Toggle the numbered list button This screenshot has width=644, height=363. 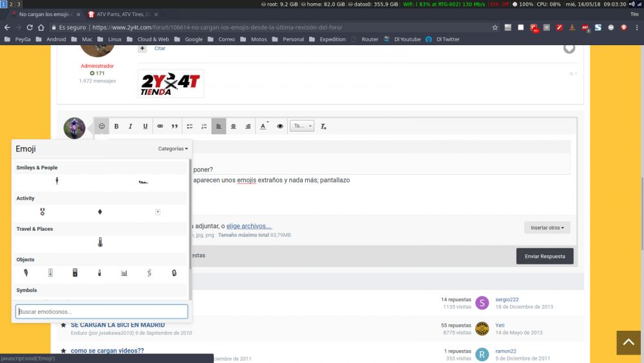204,126
